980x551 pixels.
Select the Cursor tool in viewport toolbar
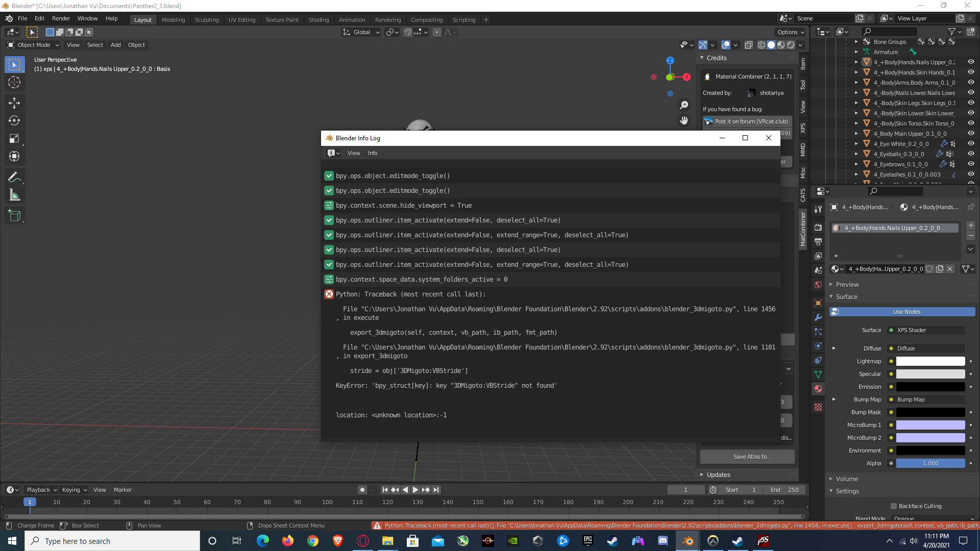[x=14, y=83]
